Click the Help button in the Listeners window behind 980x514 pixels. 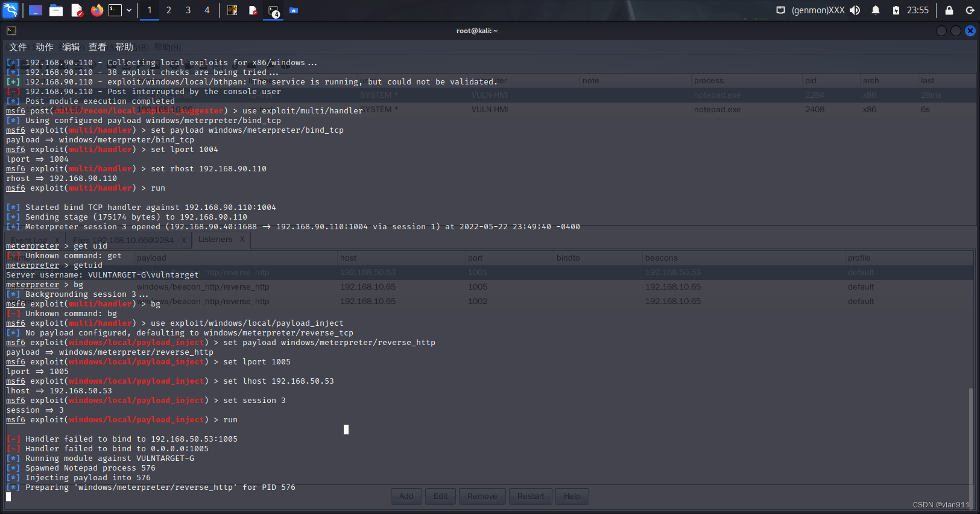(x=572, y=496)
